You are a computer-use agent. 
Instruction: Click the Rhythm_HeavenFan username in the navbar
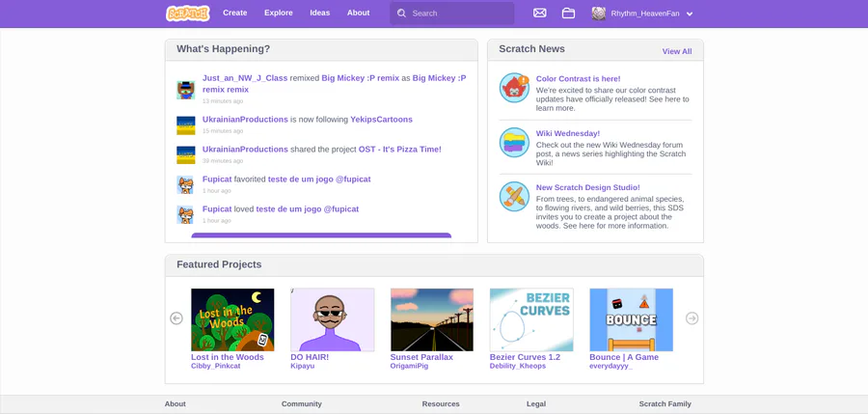[645, 14]
